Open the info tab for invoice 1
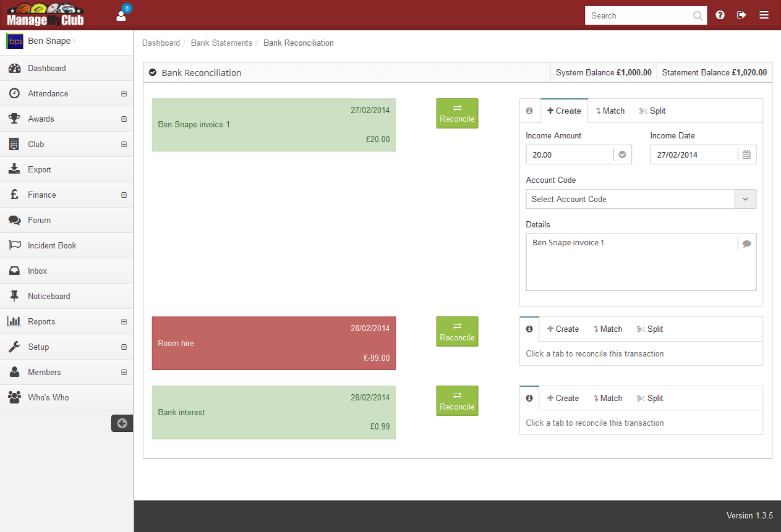Image resolution: width=781 pixels, height=532 pixels. tap(529, 111)
